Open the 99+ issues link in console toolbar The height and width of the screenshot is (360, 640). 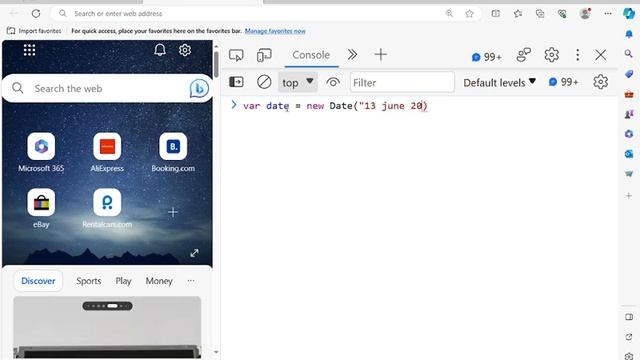(564, 82)
